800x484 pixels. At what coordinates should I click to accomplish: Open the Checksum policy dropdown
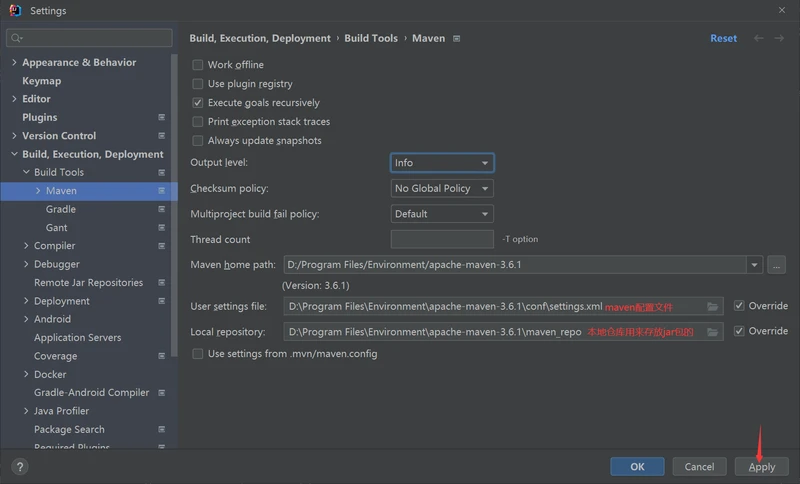pos(441,188)
